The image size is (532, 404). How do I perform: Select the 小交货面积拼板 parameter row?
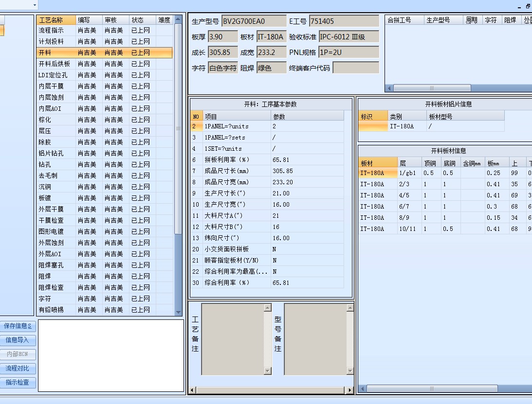click(267, 249)
